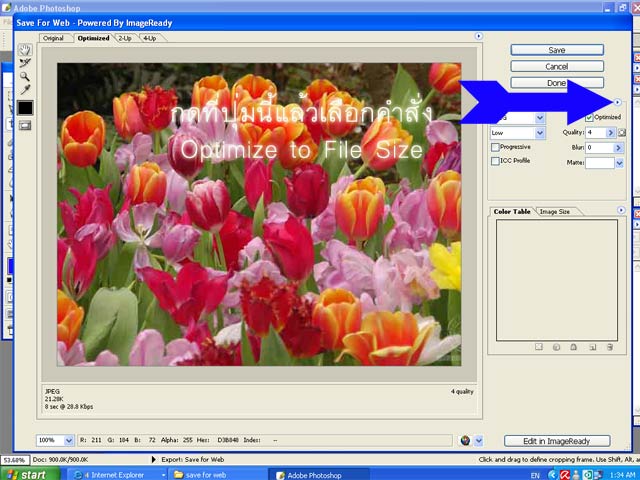Expand hidden system tray icons arrow
The width and height of the screenshot is (640, 480).
coord(552,475)
